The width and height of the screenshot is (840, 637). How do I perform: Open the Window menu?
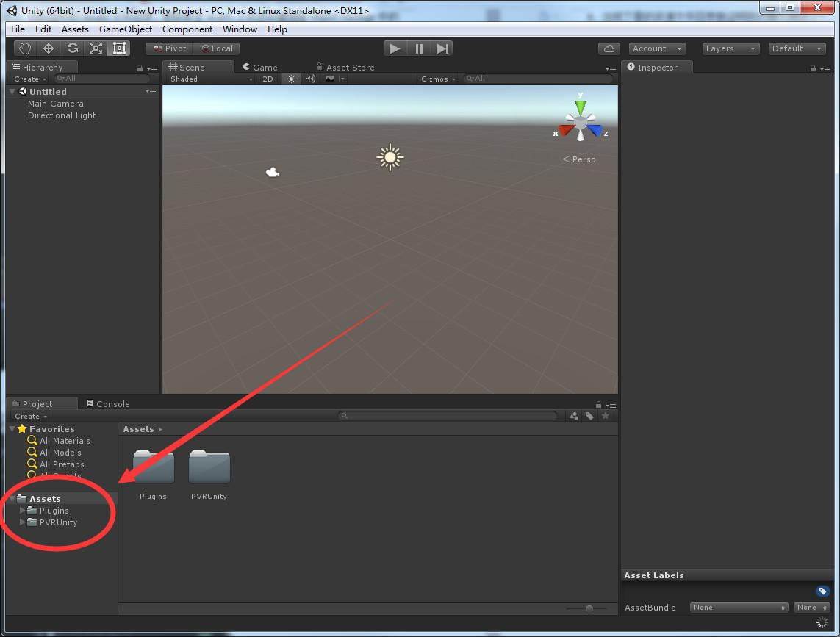pos(240,29)
